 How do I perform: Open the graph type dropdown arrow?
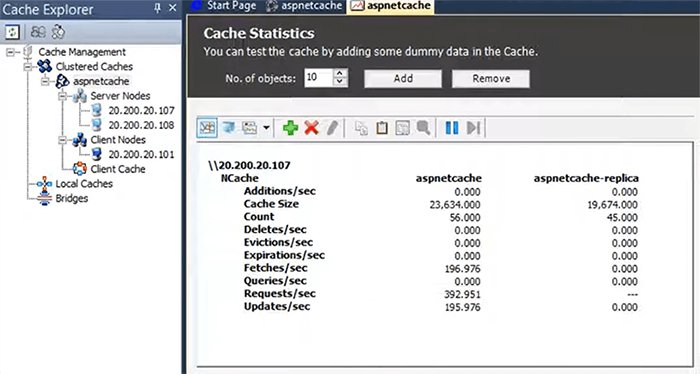[x=266, y=128]
